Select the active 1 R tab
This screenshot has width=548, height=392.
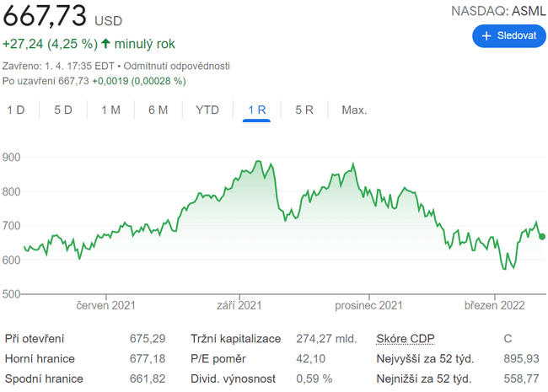point(256,110)
